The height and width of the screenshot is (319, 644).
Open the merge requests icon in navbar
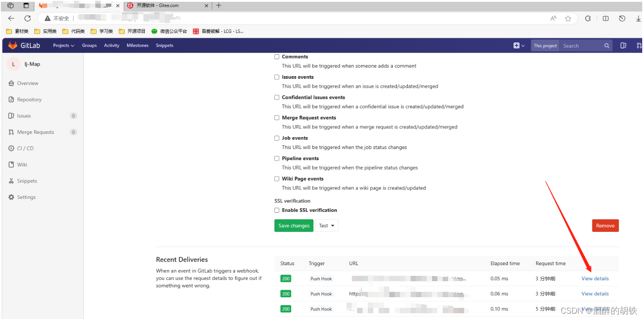pos(640,45)
